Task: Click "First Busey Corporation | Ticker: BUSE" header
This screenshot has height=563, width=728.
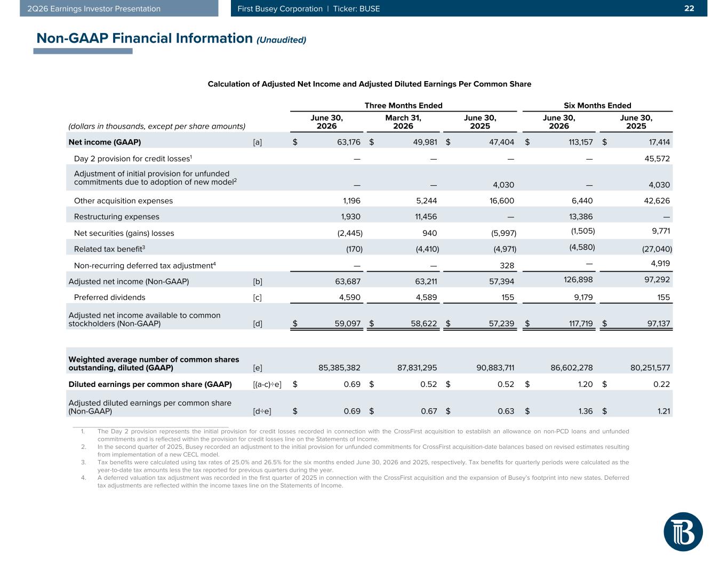Action: coord(309,9)
